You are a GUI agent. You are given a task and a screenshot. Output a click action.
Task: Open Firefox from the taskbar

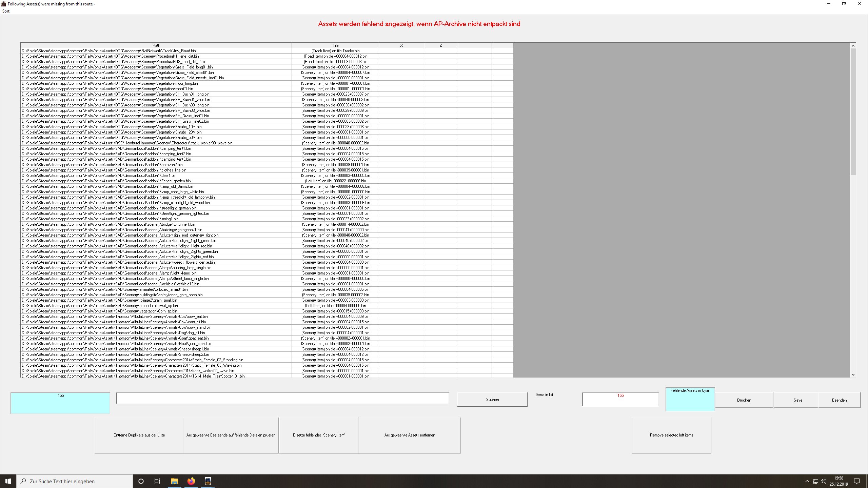coord(191,481)
